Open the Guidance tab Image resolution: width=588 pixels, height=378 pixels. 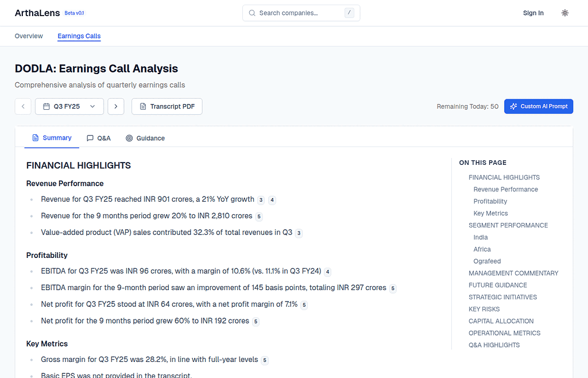click(x=145, y=138)
